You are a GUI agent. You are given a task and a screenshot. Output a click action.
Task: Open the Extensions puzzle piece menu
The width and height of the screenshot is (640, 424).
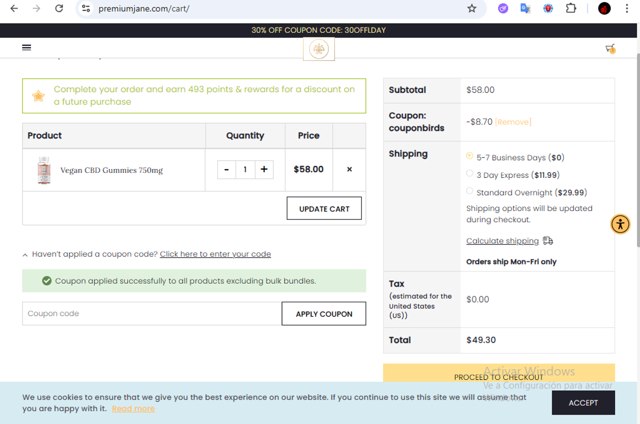(571, 8)
